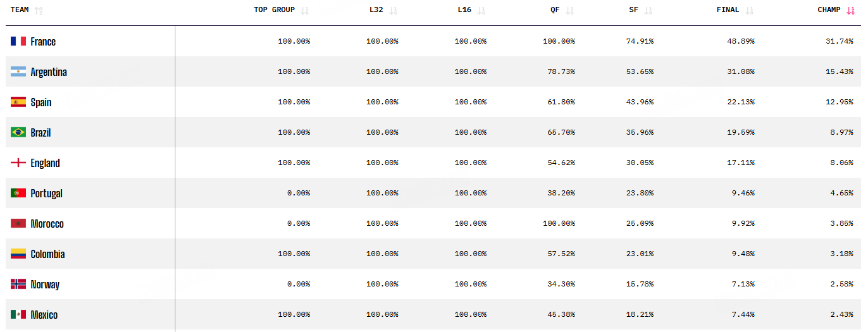The image size is (868, 332).
Task: Open the Spain team link
Action: (x=41, y=102)
